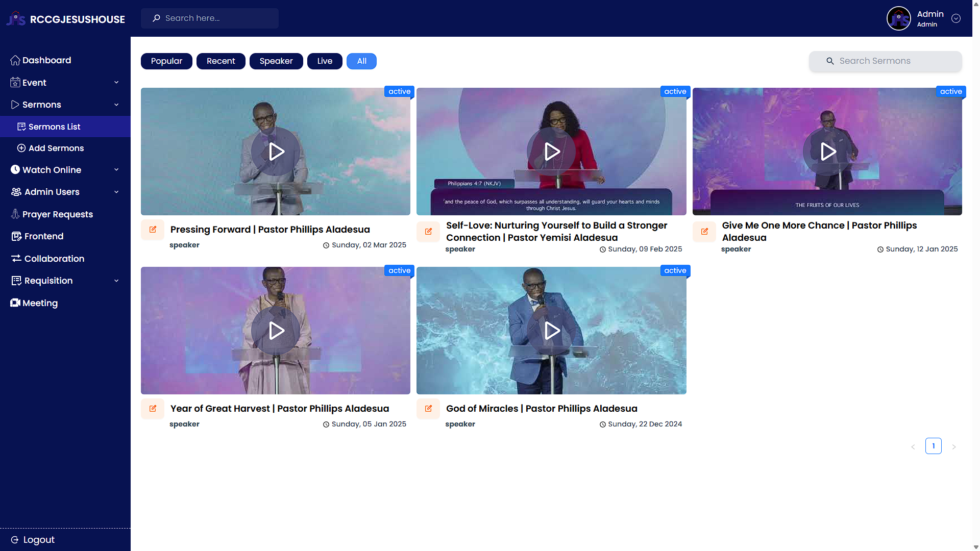Image resolution: width=980 pixels, height=551 pixels.
Task: Open the Meeting section from the sidebar
Action: [40, 303]
